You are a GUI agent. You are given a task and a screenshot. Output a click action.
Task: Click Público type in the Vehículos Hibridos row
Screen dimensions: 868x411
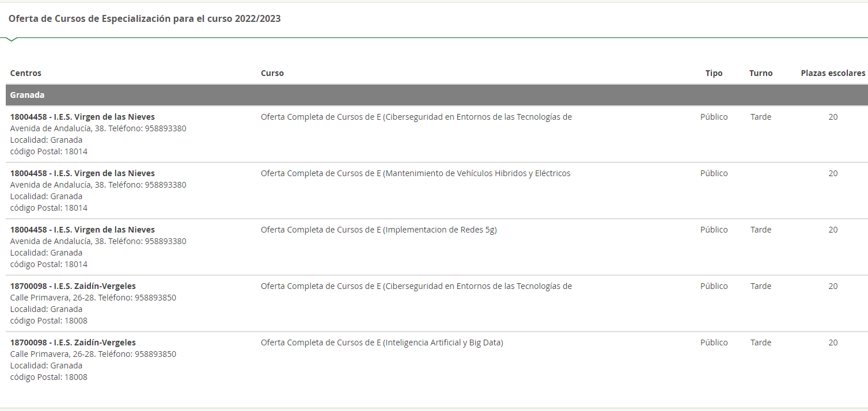tap(714, 173)
